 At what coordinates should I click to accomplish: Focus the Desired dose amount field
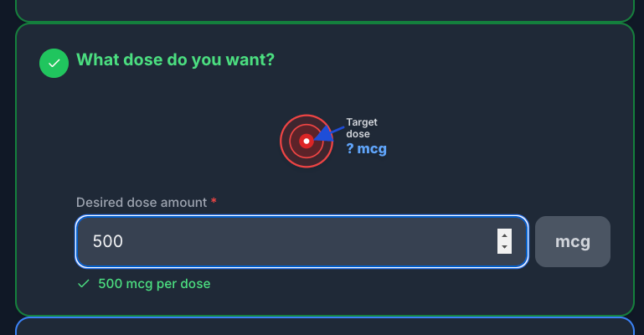[x=301, y=241]
